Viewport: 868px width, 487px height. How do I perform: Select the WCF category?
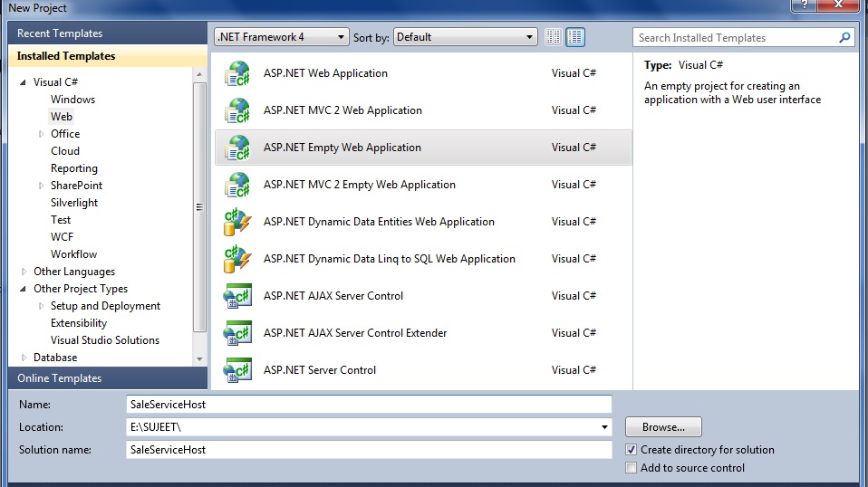62,237
